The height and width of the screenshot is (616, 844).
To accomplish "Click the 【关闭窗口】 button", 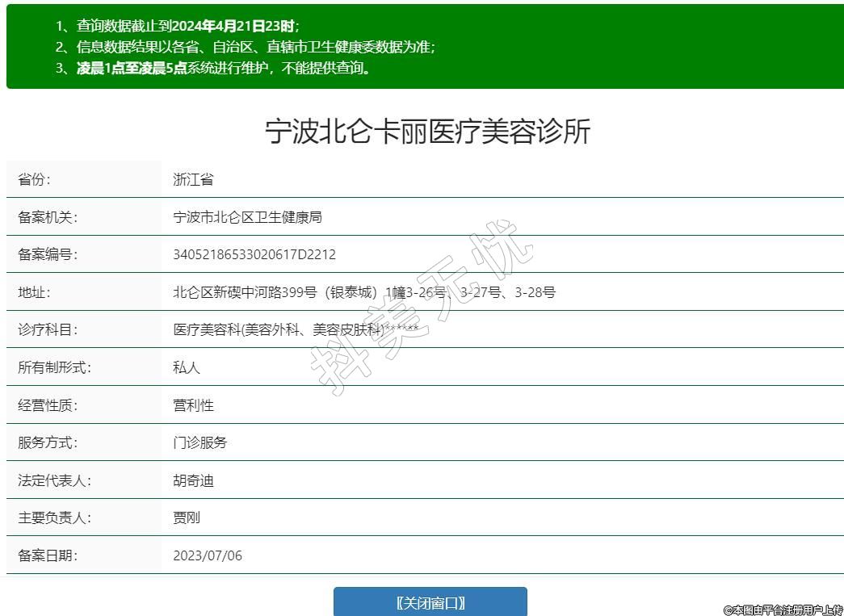I will (430, 602).
